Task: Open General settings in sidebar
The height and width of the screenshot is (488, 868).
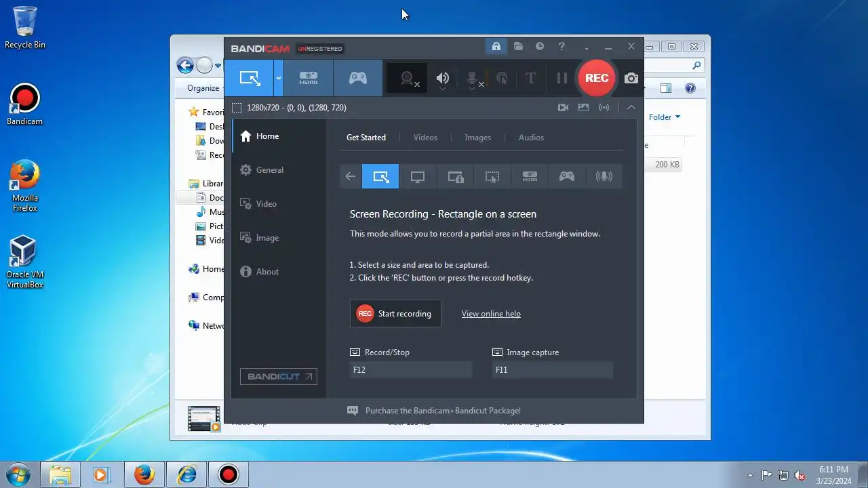Action: pyautogui.click(x=279, y=170)
